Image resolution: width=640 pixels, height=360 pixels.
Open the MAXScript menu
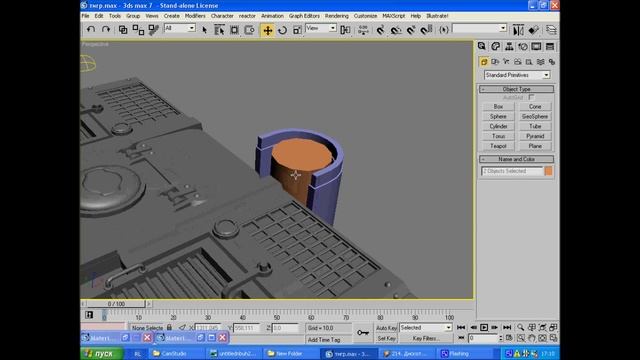pos(393,16)
